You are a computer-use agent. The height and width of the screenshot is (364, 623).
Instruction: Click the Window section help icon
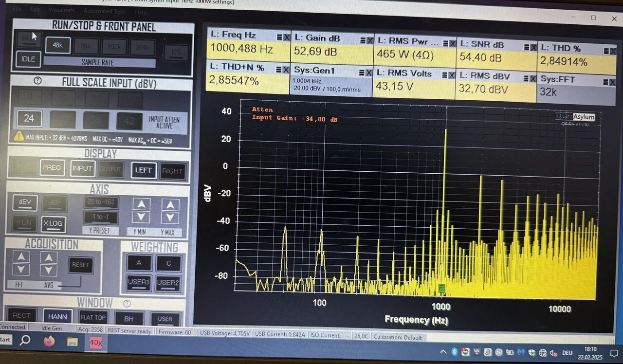coord(127,304)
